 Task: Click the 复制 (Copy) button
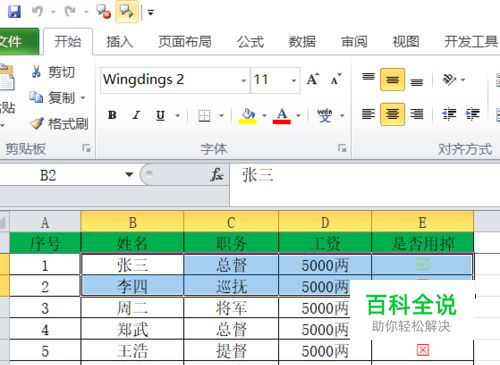tap(52, 98)
